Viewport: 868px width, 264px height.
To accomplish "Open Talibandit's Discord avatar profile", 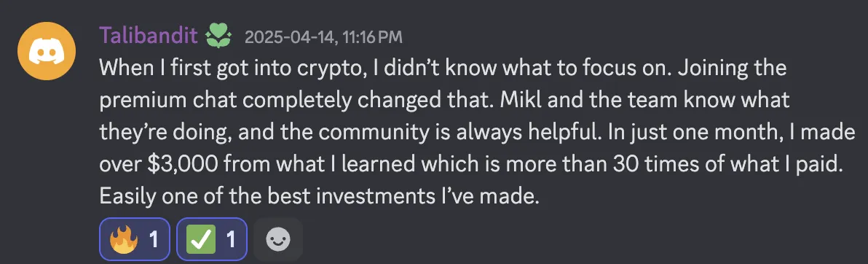I will pyautogui.click(x=46, y=52).
